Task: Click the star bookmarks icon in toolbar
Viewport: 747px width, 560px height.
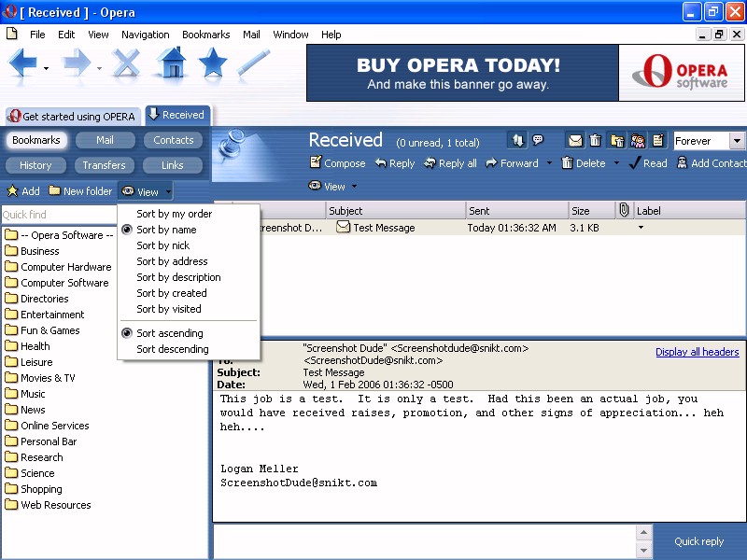Action: coord(213,63)
